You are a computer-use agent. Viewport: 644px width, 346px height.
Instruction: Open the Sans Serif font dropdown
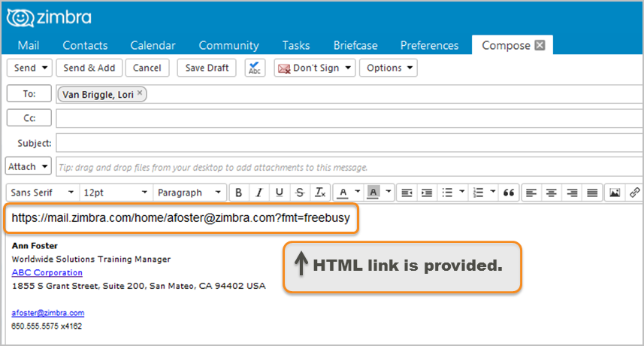tap(43, 193)
